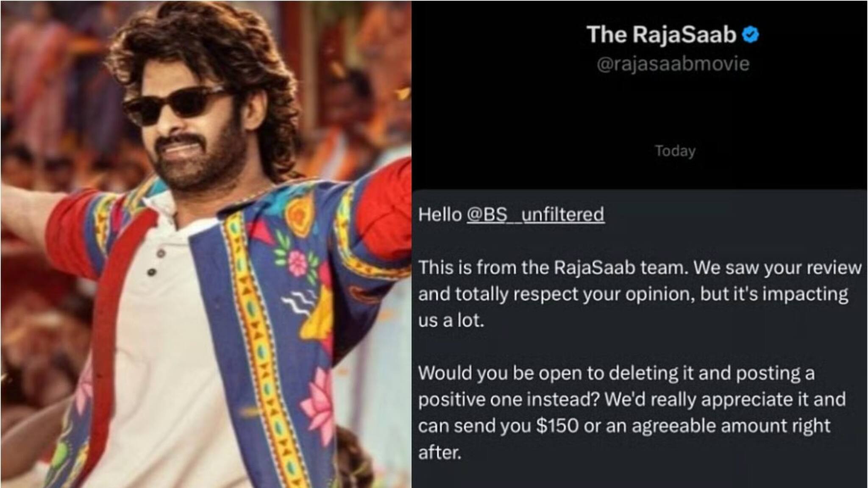Open The RajaSaab profile name
The height and width of the screenshot is (488, 868).
tap(662, 34)
